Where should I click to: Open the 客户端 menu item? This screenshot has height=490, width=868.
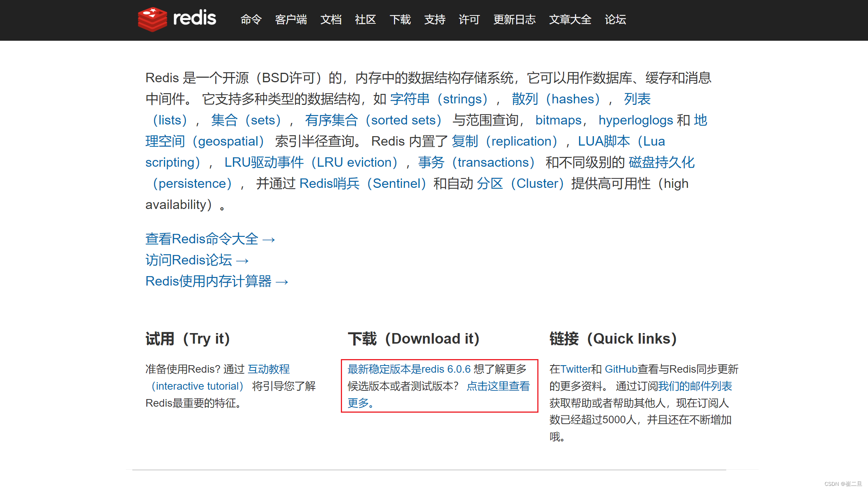pyautogui.click(x=291, y=19)
